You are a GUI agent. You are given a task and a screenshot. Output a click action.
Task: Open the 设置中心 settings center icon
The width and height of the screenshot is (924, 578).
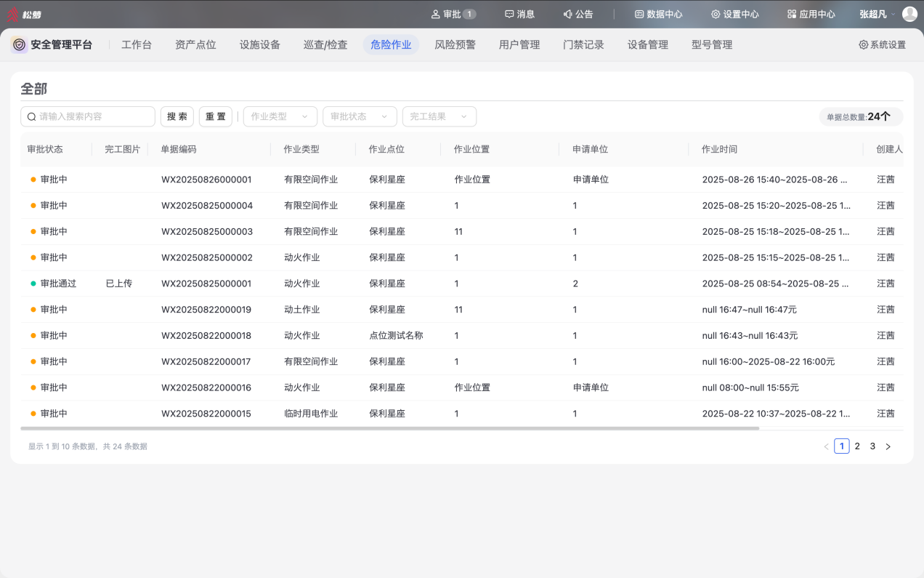[716, 14]
